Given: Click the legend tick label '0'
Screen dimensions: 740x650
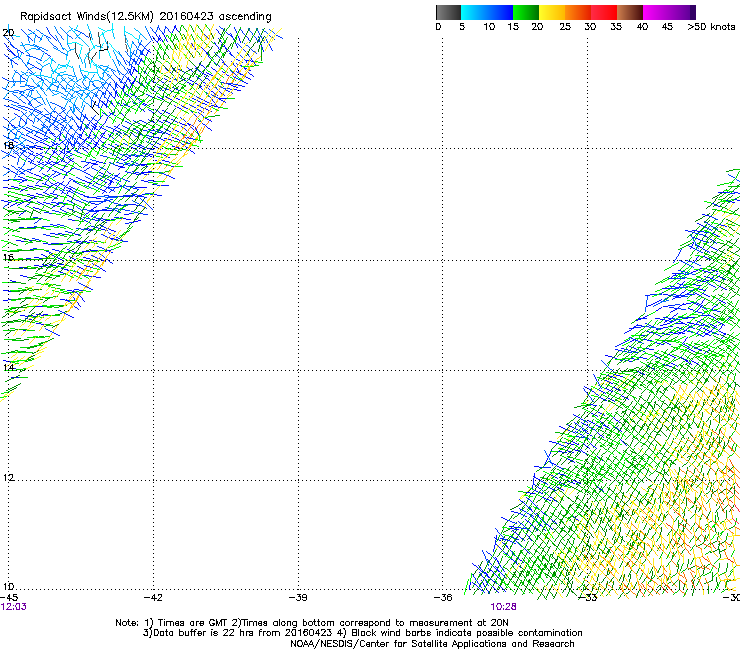Looking at the screenshot, I should [x=438, y=27].
